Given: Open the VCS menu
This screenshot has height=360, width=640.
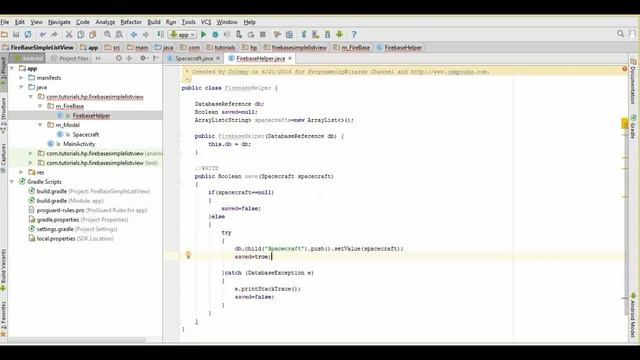Looking at the screenshot, I should [206, 22].
